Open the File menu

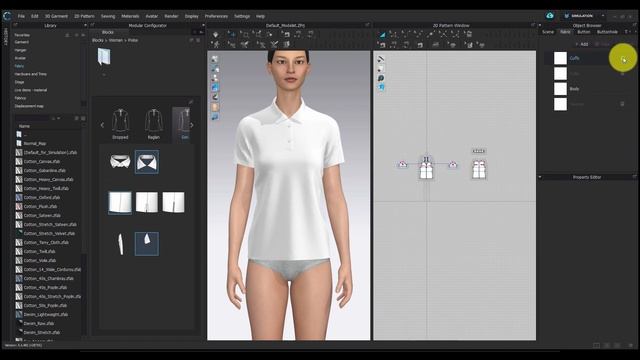tap(21, 16)
